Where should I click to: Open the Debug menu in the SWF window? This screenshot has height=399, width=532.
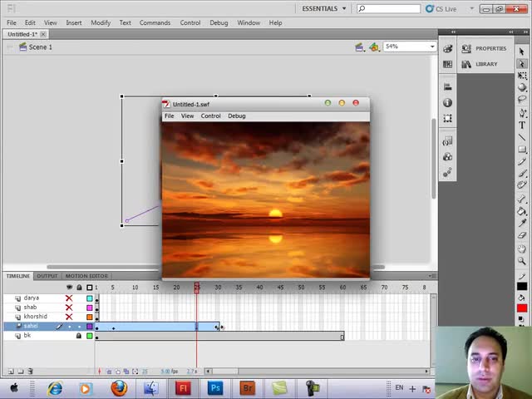[236, 116]
